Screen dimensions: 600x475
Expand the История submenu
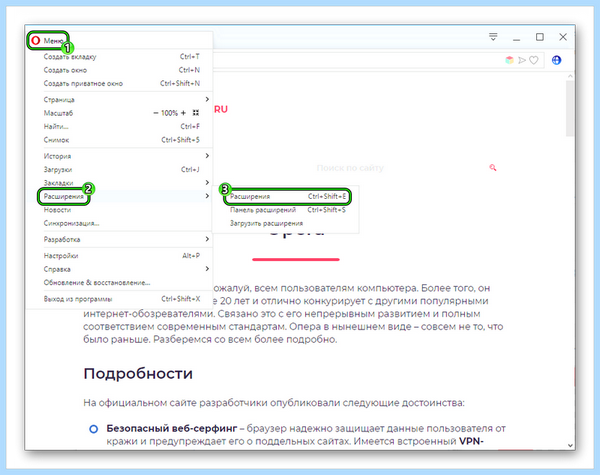click(x=121, y=156)
